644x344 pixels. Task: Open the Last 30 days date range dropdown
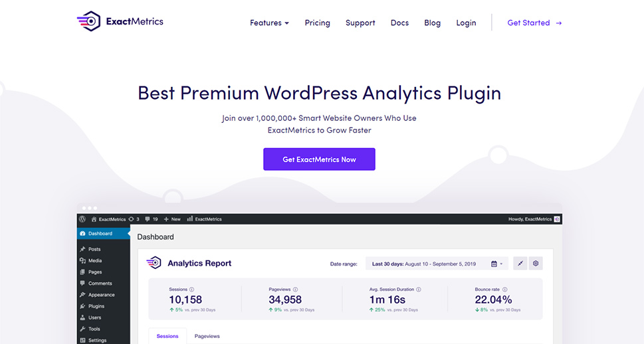coord(437,264)
